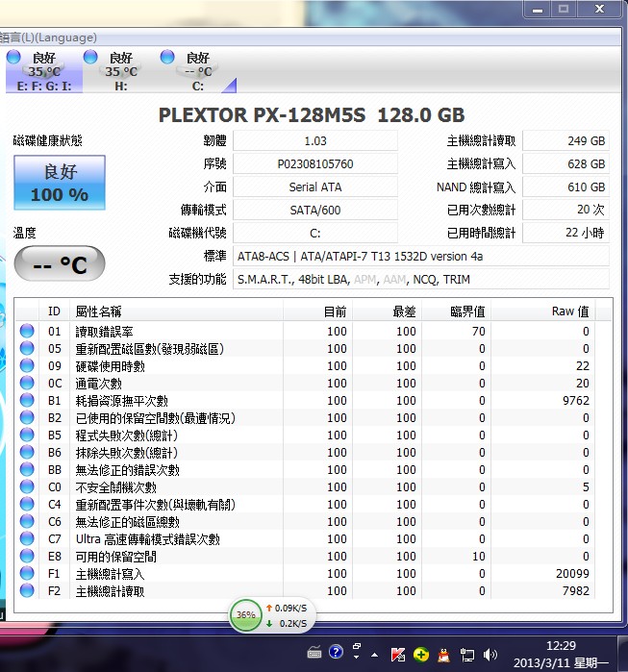Open the red K antivirus tray icon
This screenshot has width=628, height=672.
pyautogui.click(x=398, y=655)
